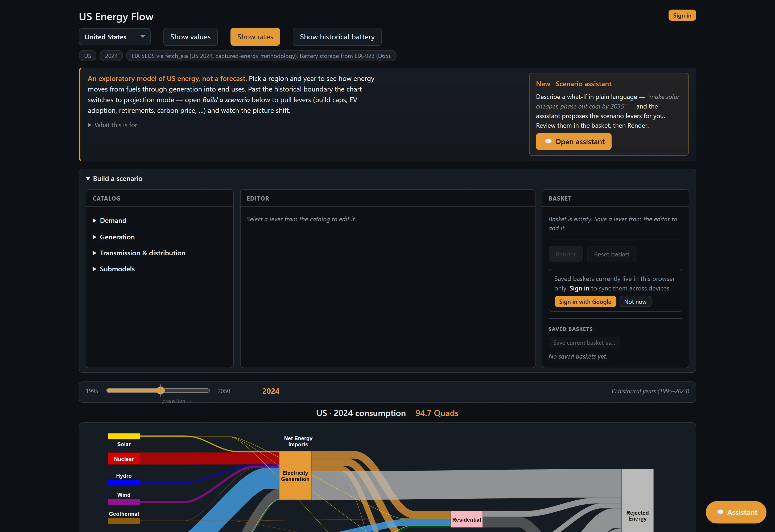The height and width of the screenshot is (532, 775).
Task: Click the red Nuclear source node
Action: tap(124, 459)
